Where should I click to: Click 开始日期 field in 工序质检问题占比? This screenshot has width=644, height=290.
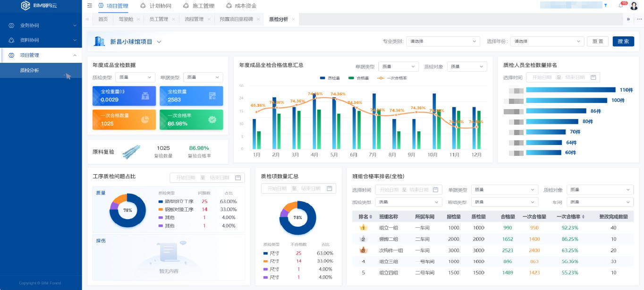[185, 178]
